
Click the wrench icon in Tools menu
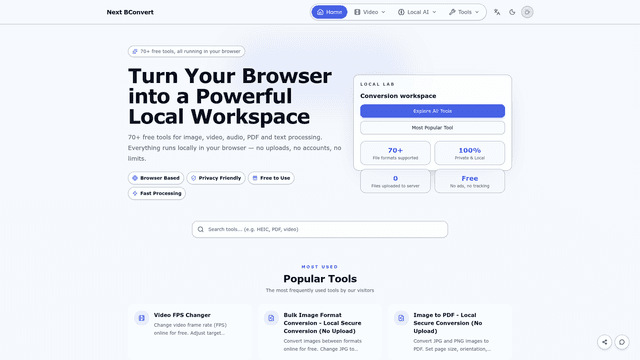[x=452, y=12]
